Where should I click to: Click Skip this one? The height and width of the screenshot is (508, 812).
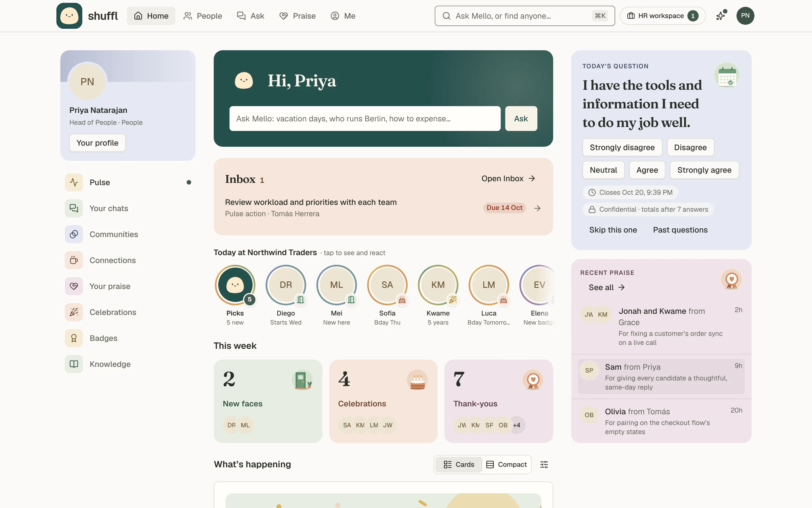(x=613, y=230)
